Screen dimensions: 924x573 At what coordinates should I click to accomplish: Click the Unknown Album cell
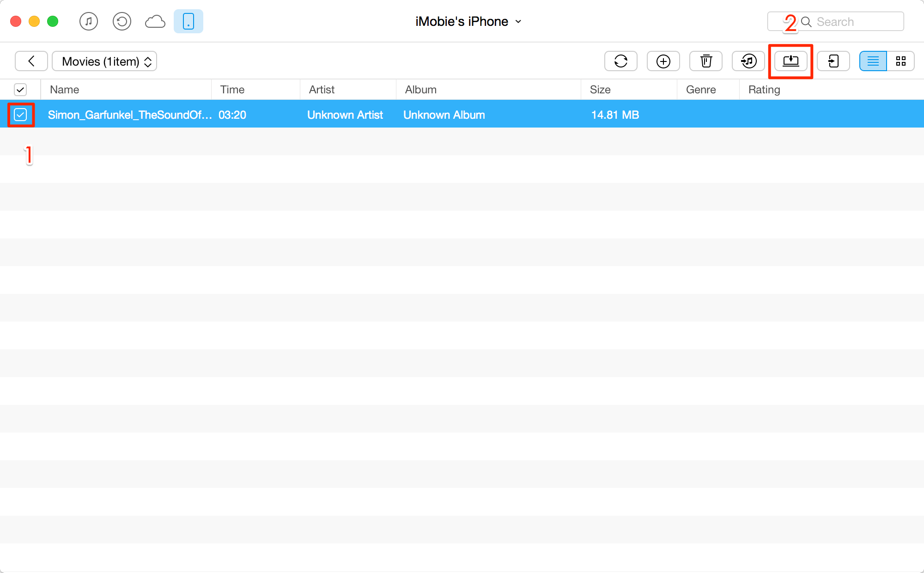[444, 115]
